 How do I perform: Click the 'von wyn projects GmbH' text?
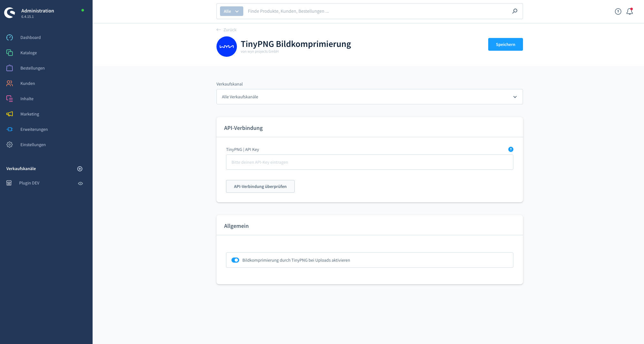(x=260, y=51)
